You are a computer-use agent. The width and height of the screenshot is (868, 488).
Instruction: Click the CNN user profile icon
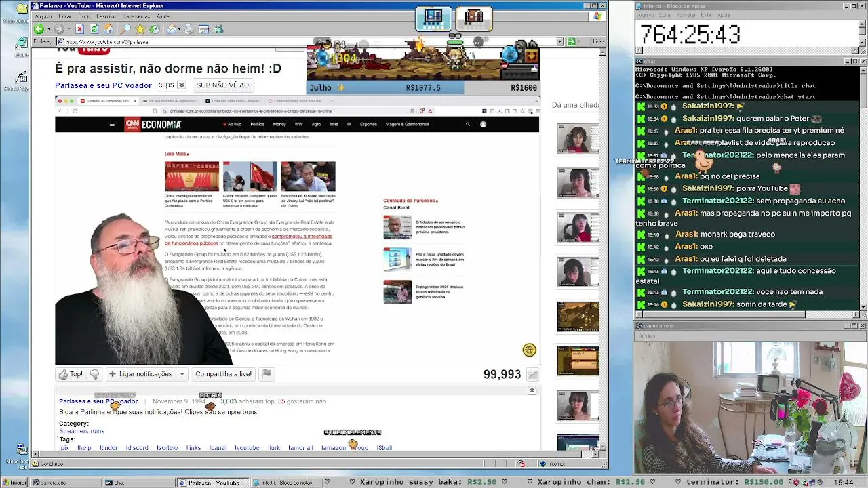483,125
